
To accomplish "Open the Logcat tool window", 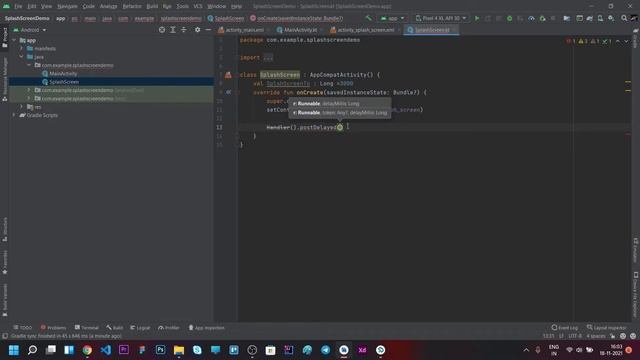I will [140, 328].
